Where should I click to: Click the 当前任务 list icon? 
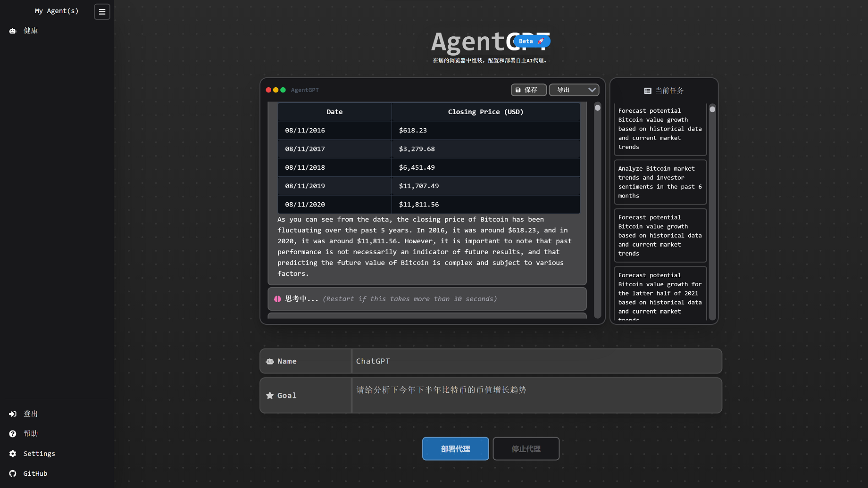648,91
